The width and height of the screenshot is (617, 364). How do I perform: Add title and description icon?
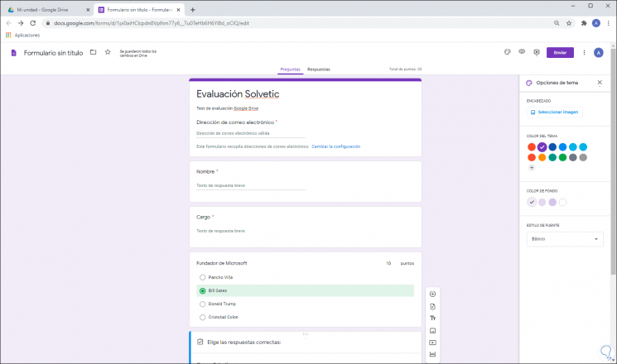pyautogui.click(x=432, y=318)
